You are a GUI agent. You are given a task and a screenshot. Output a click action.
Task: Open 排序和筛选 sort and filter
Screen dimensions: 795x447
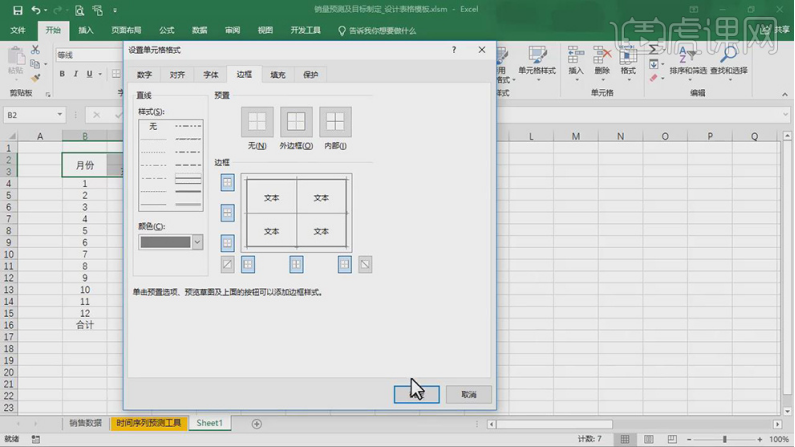point(688,61)
